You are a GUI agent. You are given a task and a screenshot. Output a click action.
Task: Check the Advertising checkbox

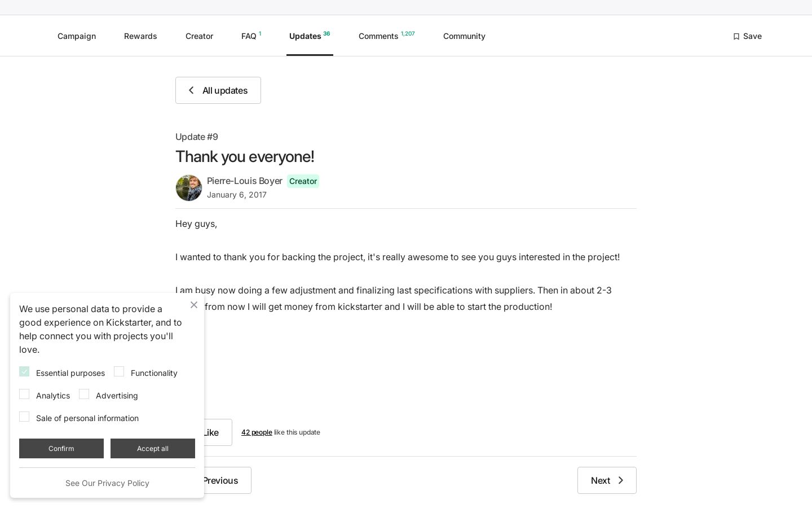click(x=84, y=394)
